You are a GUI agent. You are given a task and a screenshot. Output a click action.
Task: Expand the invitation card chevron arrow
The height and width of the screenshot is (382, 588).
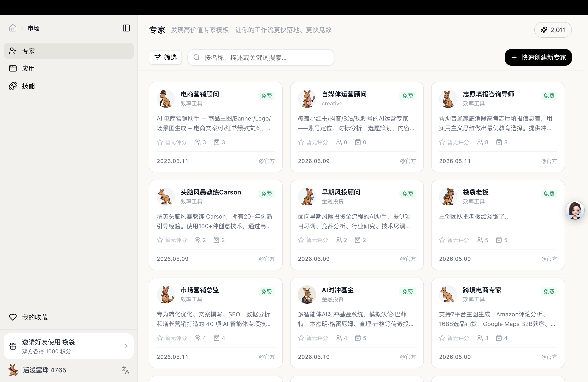[126, 346]
